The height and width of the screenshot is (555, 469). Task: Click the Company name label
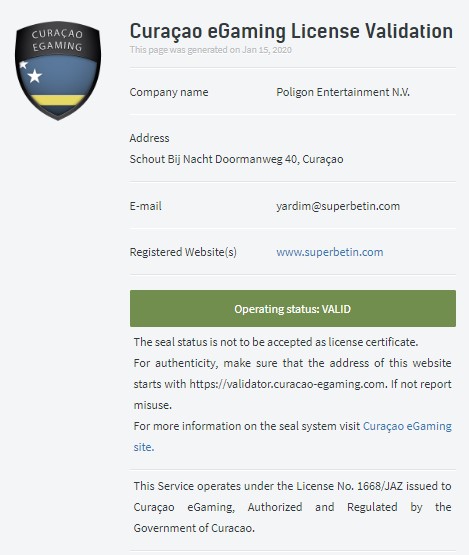pyautogui.click(x=169, y=92)
